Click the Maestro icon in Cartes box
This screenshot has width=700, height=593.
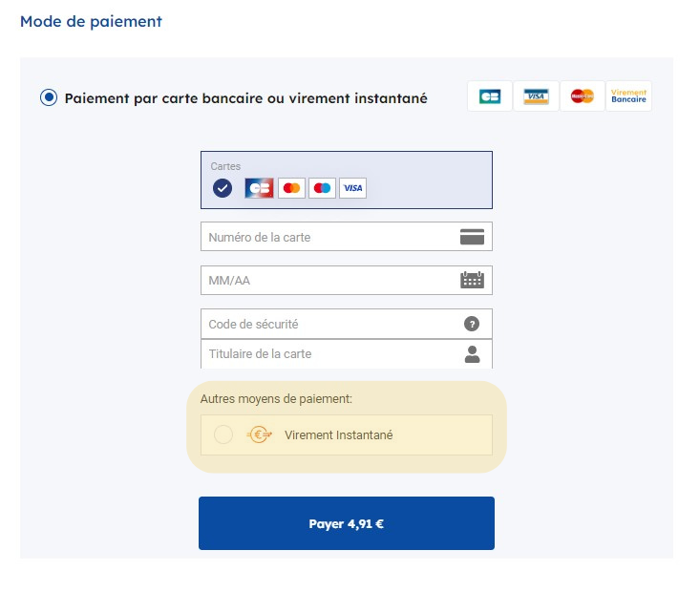pos(322,188)
